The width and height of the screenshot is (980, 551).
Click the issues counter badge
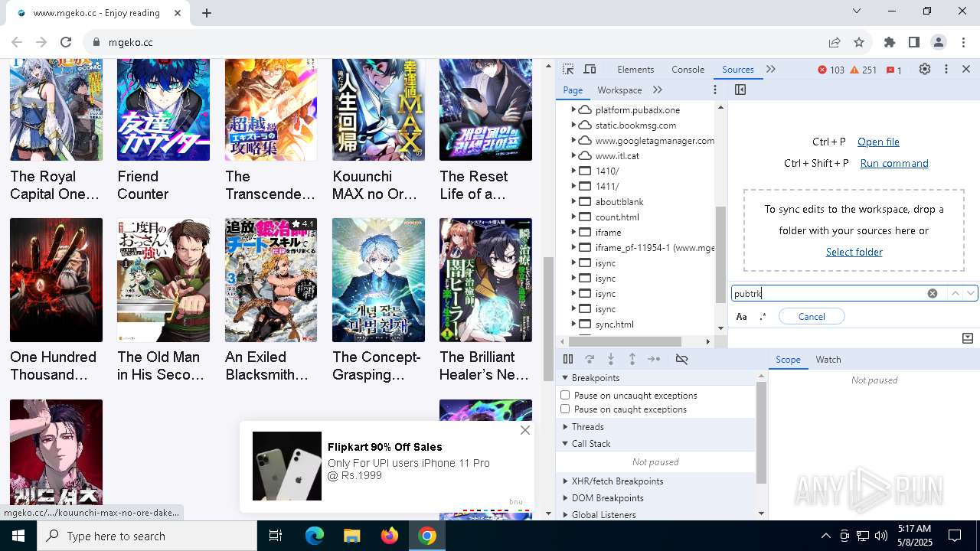tap(894, 70)
